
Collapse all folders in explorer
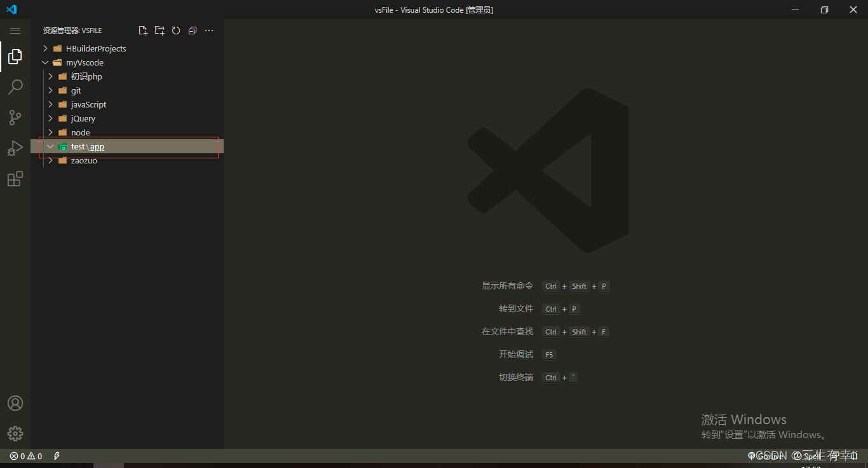pyautogui.click(x=193, y=31)
